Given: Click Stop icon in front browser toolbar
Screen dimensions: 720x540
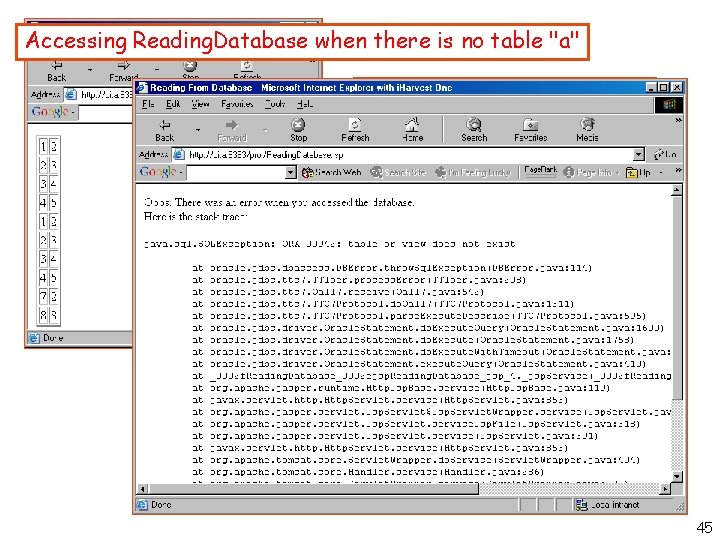Looking at the screenshot, I should [298, 124].
